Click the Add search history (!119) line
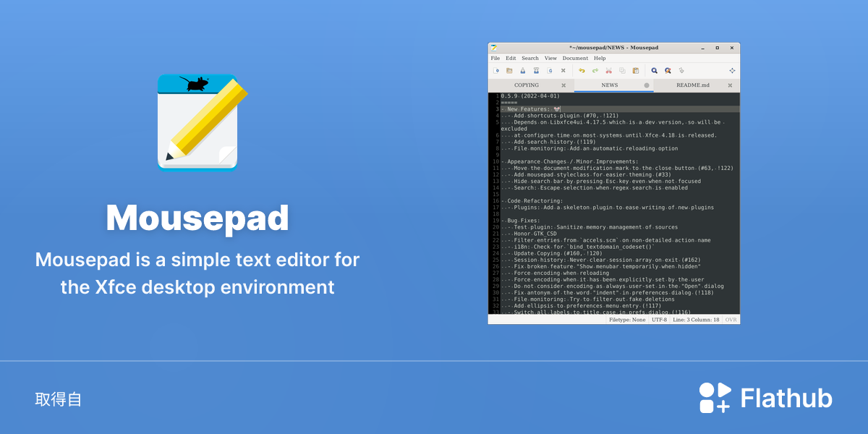This screenshot has height=434, width=868. pos(548,142)
